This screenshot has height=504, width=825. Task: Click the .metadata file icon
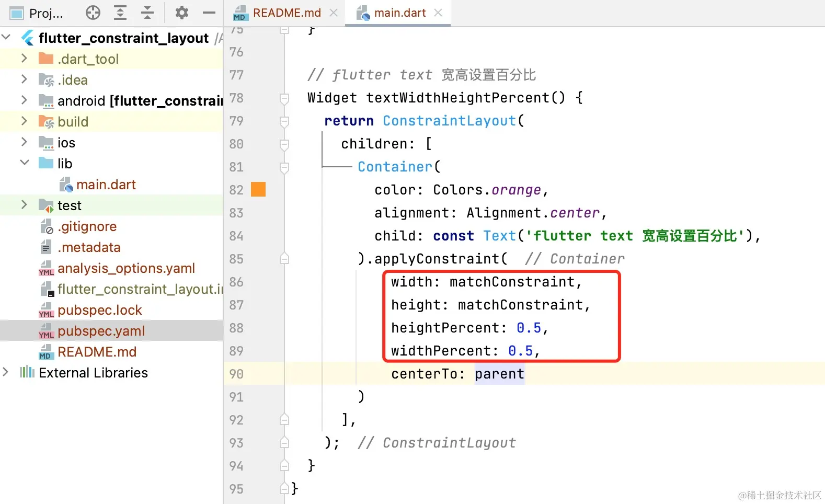(46, 247)
